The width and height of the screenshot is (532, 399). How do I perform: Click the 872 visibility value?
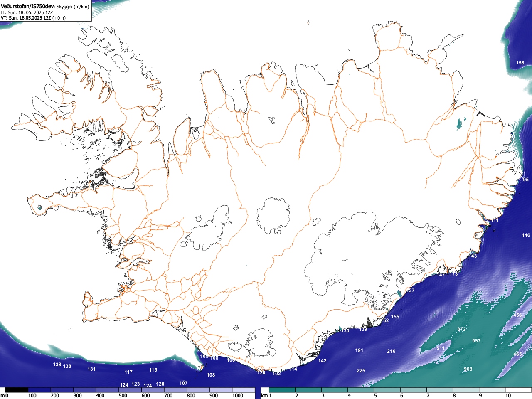click(461, 329)
